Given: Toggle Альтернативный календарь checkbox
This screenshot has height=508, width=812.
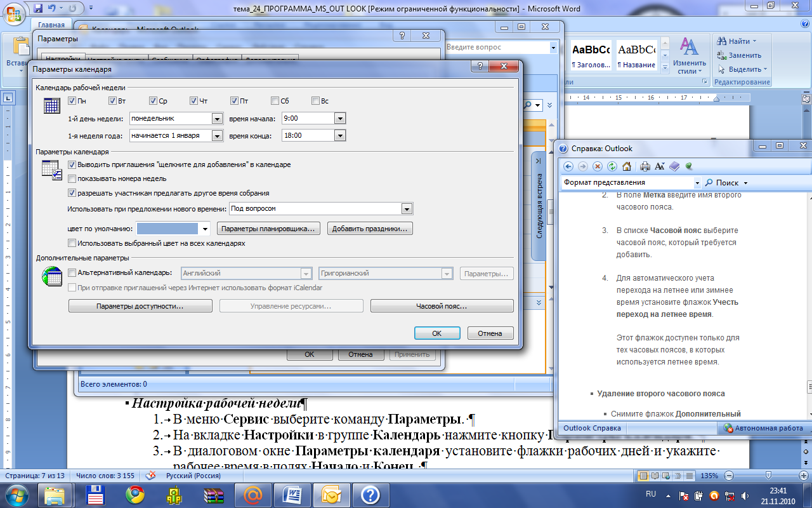Looking at the screenshot, I should 72,273.
